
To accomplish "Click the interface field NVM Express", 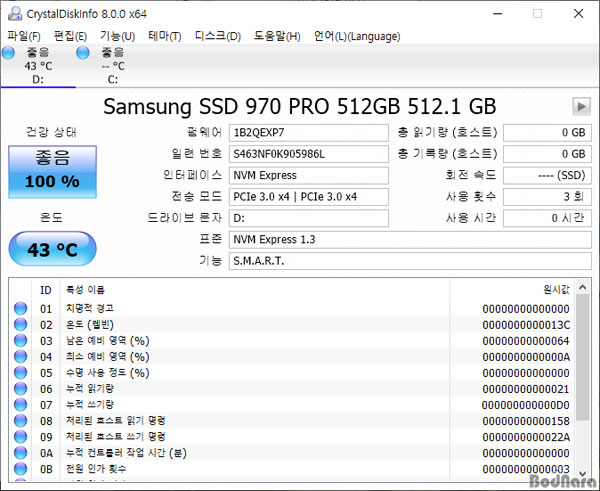I will [309, 175].
